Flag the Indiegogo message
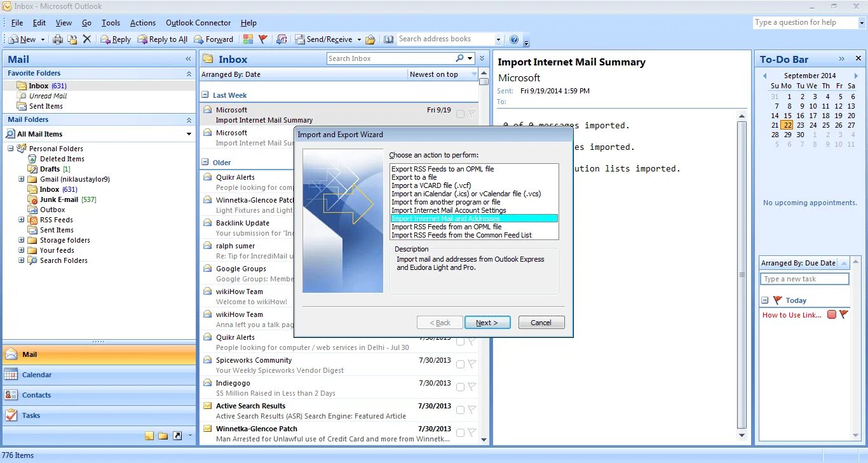The width and height of the screenshot is (868, 463). 471,387
